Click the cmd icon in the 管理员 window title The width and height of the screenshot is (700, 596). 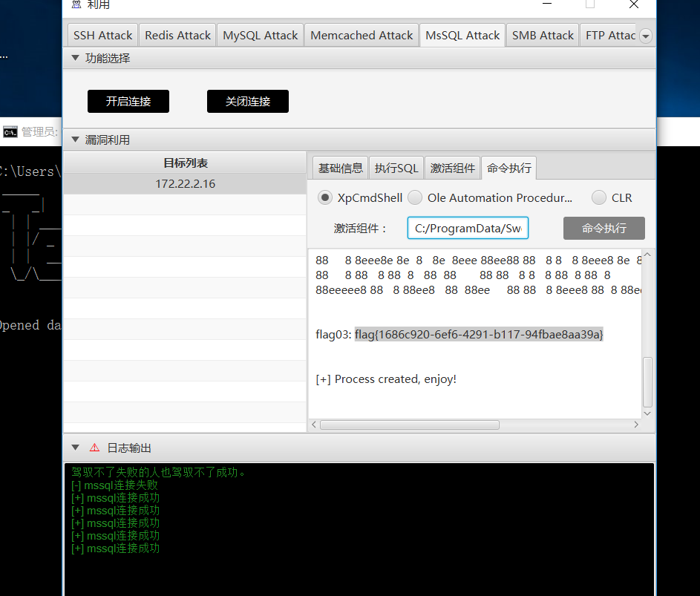click(10, 132)
